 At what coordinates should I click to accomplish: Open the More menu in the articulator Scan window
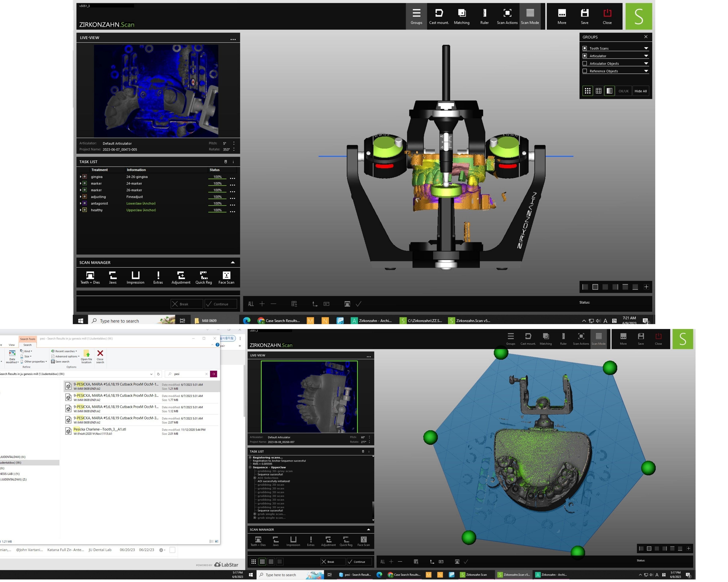click(562, 16)
